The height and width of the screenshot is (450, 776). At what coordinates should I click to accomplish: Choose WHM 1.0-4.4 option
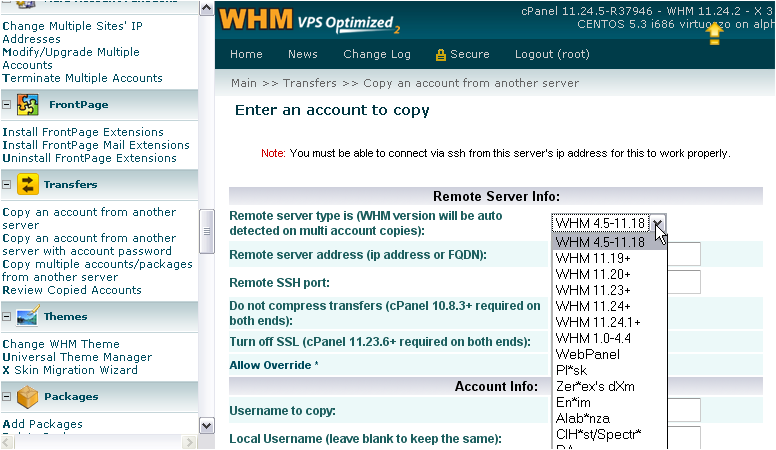[x=609, y=338]
